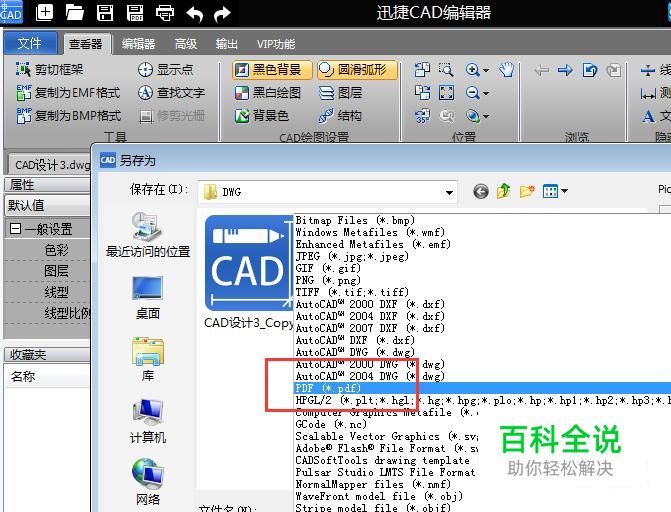Viewport: 671px width, 512px height.
Task: Go to 桌面 in dialog sidebar
Action: point(148,298)
